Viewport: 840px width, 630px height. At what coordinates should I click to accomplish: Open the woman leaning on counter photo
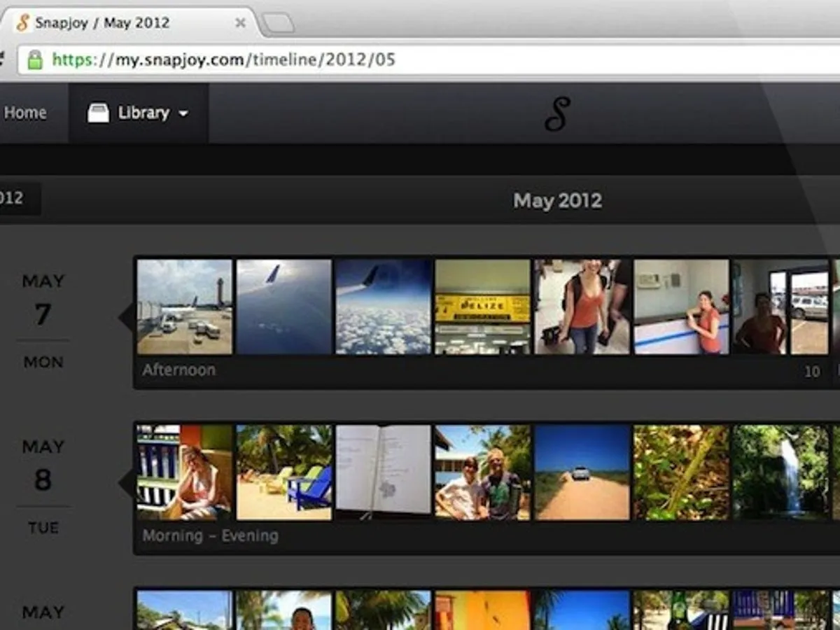click(x=682, y=307)
